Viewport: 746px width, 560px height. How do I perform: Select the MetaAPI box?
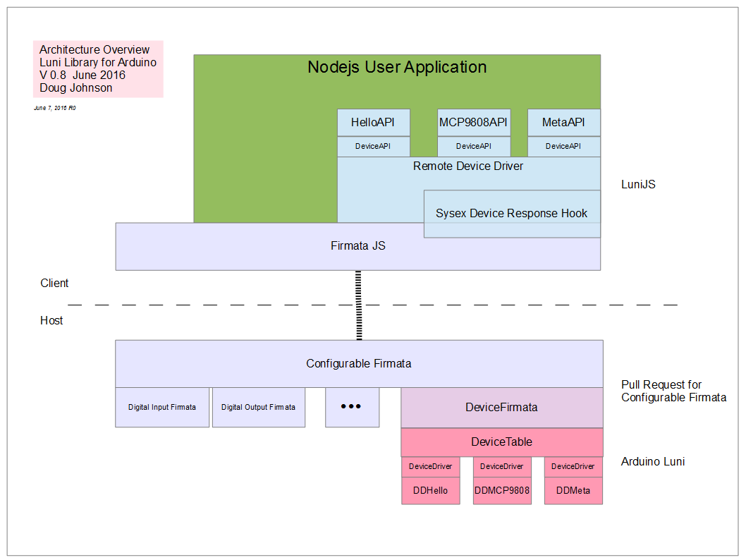[564, 123]
